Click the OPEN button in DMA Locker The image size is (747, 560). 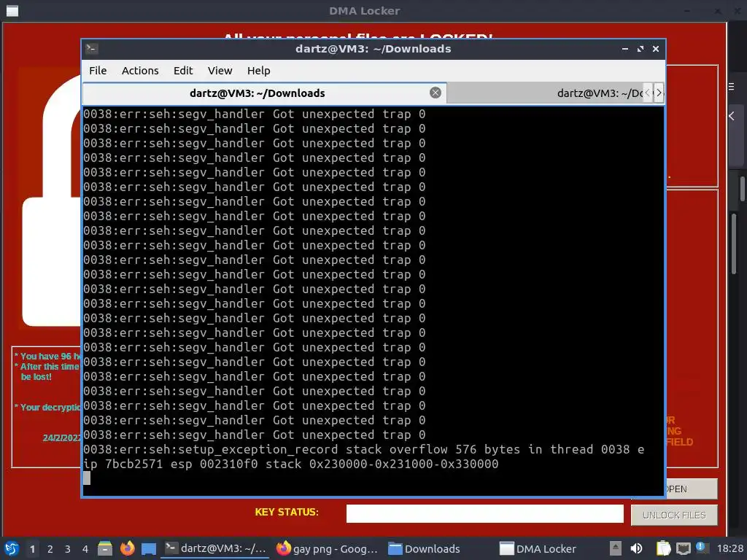(x=692, y=489)
